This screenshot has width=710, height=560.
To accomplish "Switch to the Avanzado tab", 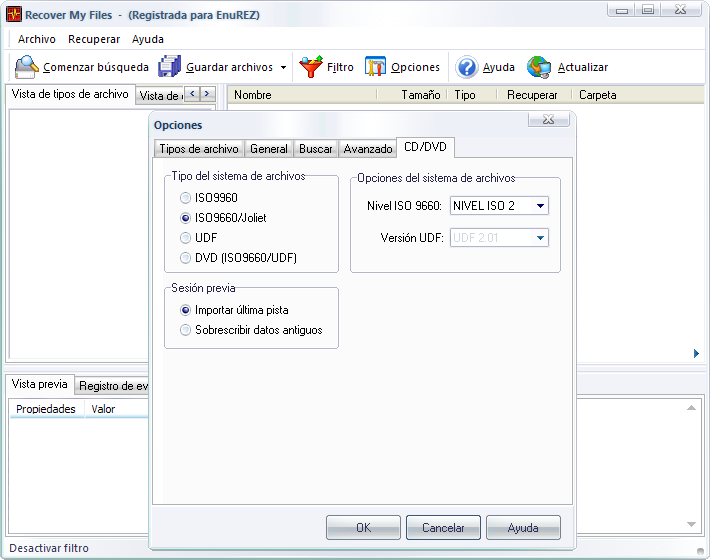I will pos(367,149).
